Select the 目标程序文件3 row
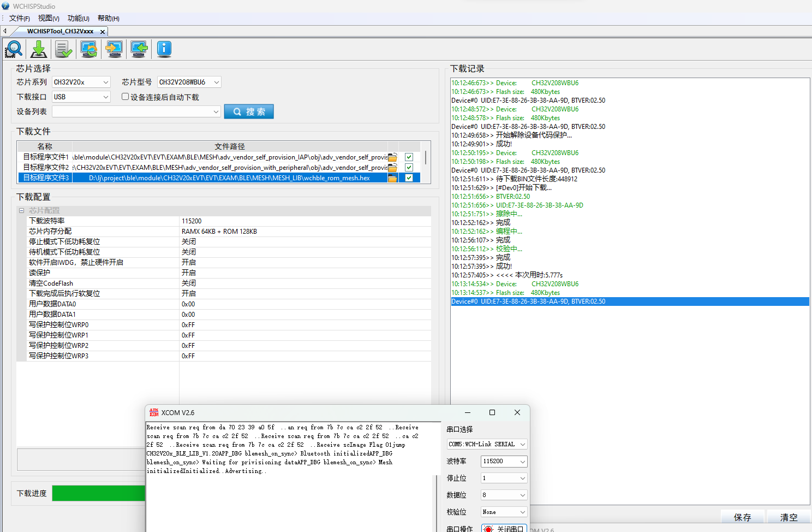 point(219,178)
